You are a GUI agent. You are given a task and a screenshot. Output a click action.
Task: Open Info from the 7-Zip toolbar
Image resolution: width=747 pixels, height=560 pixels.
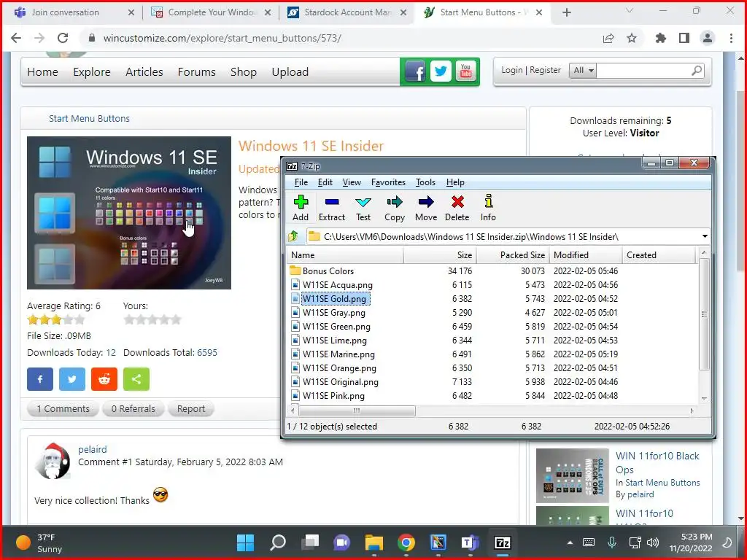pyautogui.click(x=488, y=208)
